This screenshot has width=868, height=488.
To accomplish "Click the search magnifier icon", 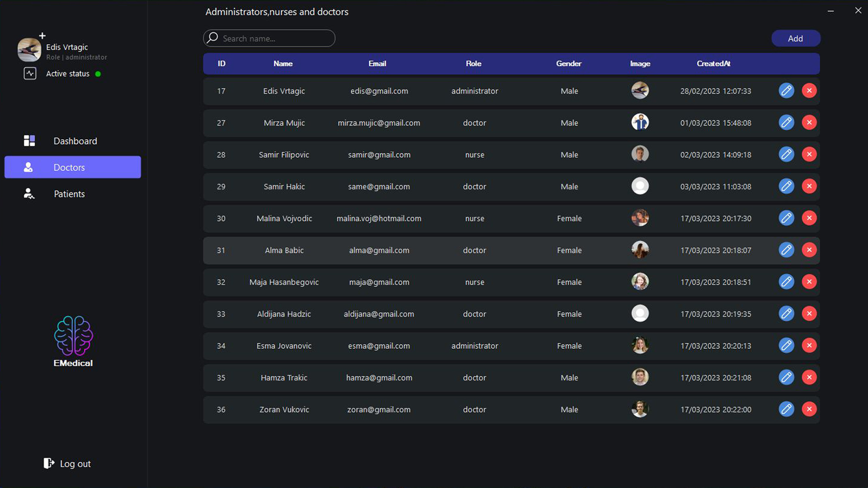I will pos(212,38).
